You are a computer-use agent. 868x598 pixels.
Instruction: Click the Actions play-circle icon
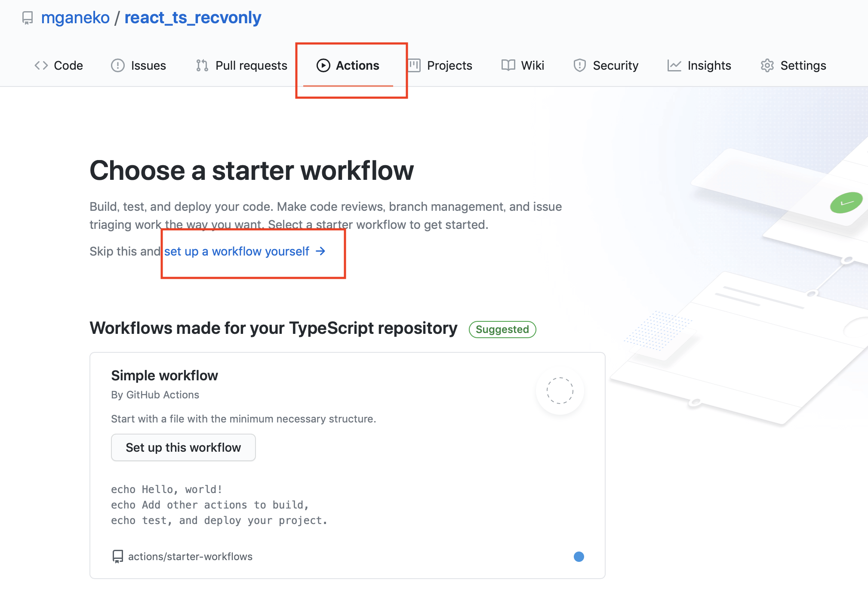point(323,65)
